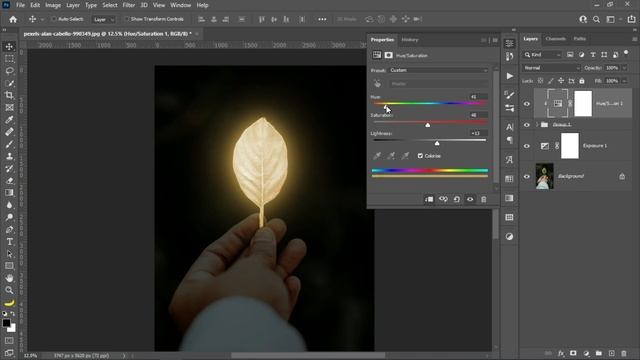Click the Exposure 1 layer mask thumbnail
The width and height of the screenshot is (640, 360).
pyautogui.click(x=570, y=146)
